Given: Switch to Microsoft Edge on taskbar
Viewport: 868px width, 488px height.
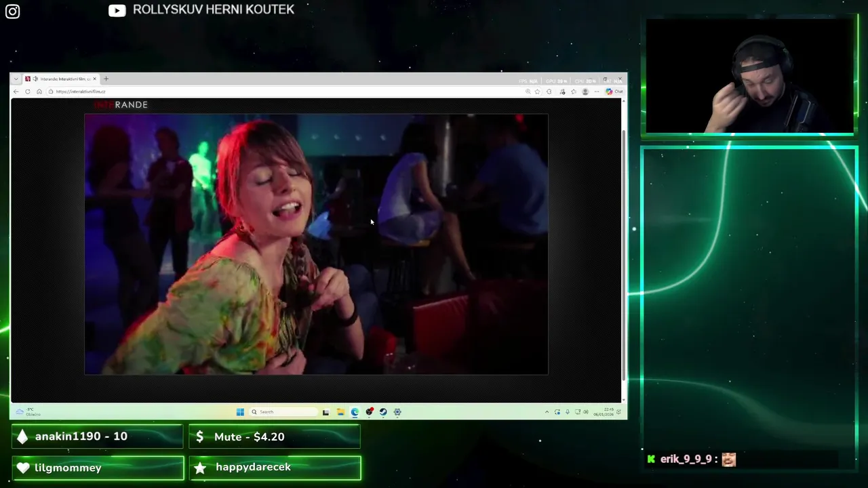Looking at the screenshot, I should coord(355,411).
